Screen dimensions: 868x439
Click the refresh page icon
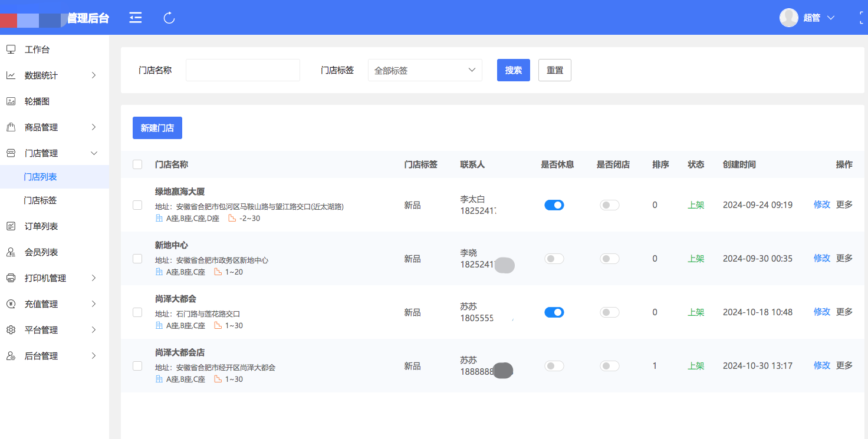(x=169, y=18)
